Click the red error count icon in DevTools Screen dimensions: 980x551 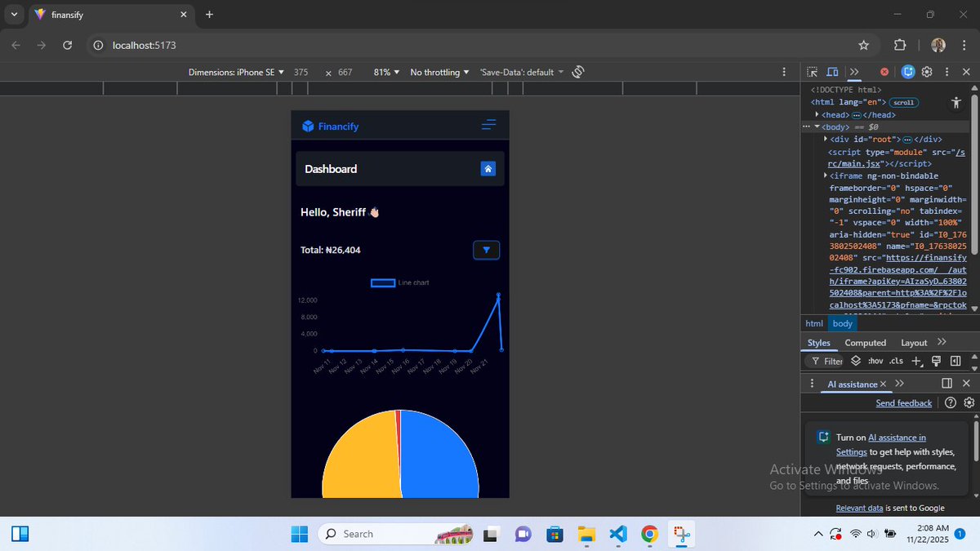point(884,72)
